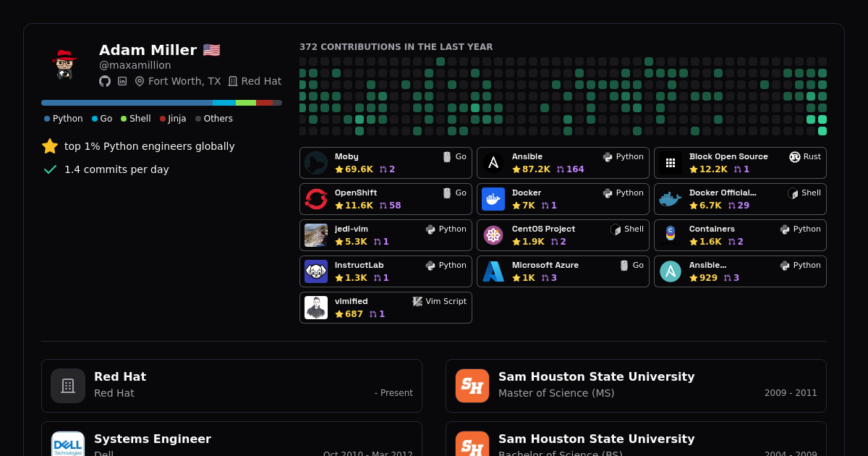Click the Docker Official whale logo
Image resolution: width=868 pixels, height=456 pixels.
tap(671, 199)
